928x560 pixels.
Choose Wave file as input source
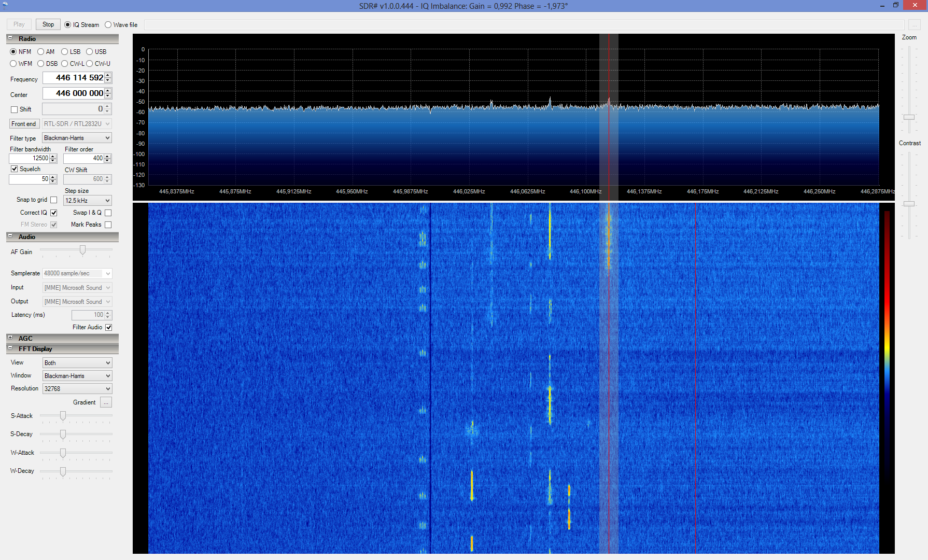coord(108,25)
